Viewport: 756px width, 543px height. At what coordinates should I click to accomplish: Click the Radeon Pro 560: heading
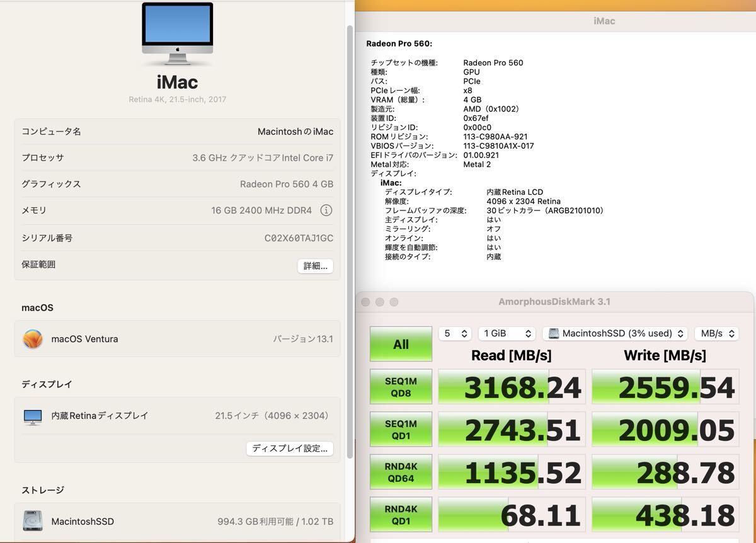399,43
